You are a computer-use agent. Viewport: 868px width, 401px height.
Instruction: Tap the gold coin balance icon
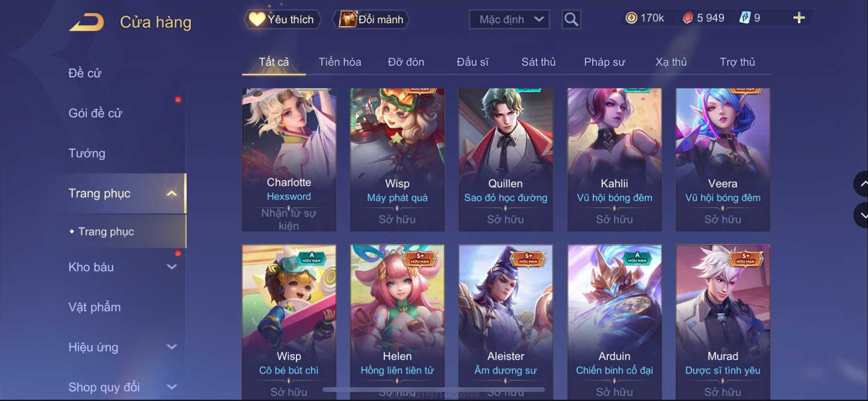pyautogui.click(x=631, y=18)
